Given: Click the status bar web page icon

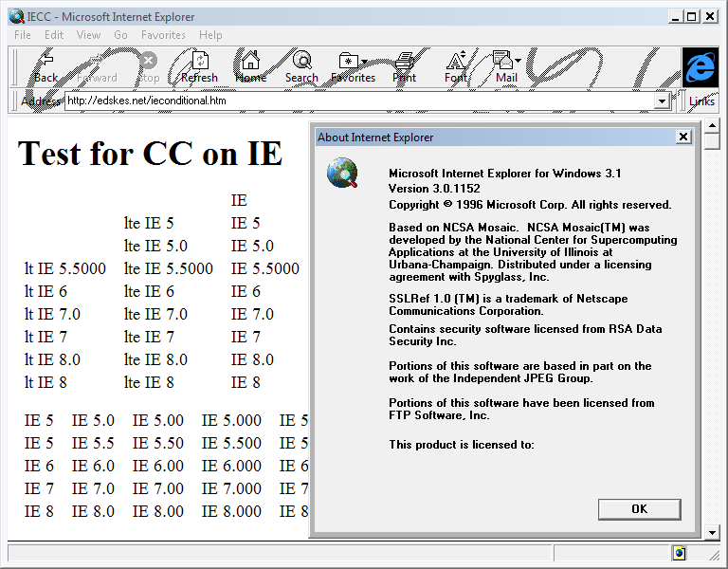Looking at the screenshot, I should point(679,553).
